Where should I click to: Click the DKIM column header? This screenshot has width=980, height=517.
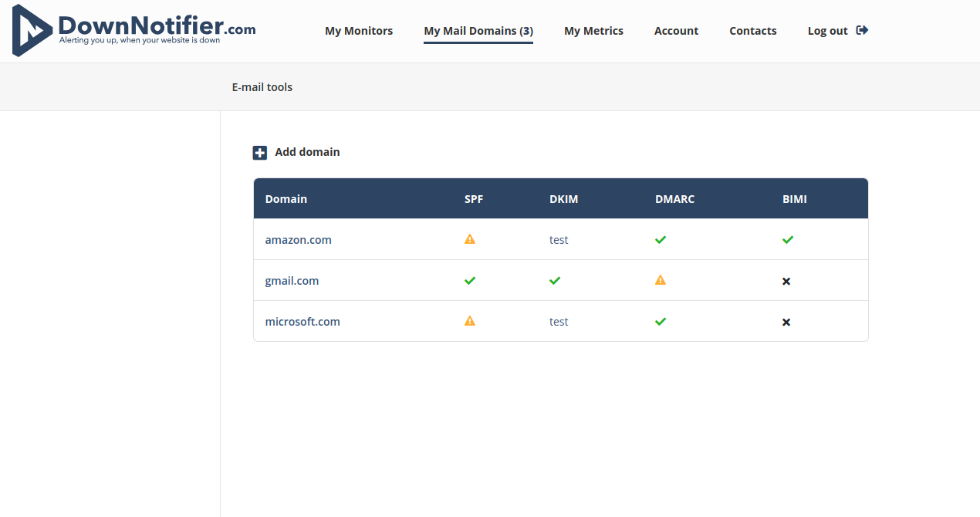pyautogui.click(x=563, y=199)
